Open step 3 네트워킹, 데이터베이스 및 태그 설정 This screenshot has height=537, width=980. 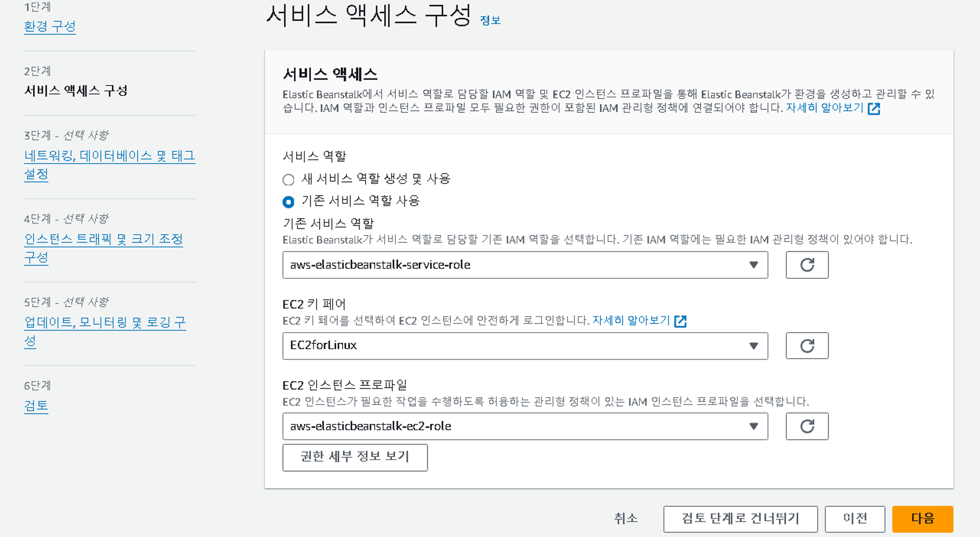click(x=109, y=156)
